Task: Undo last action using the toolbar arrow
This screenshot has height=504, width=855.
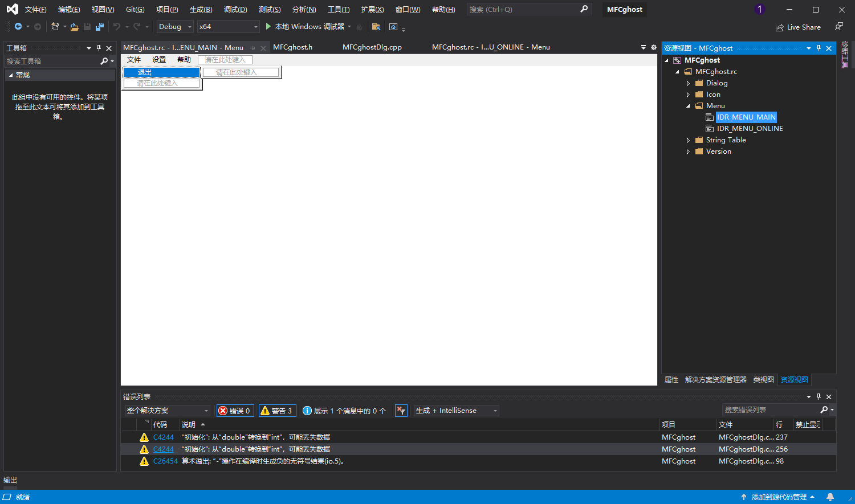Action: pyautogui.click(x=117, y=27)
